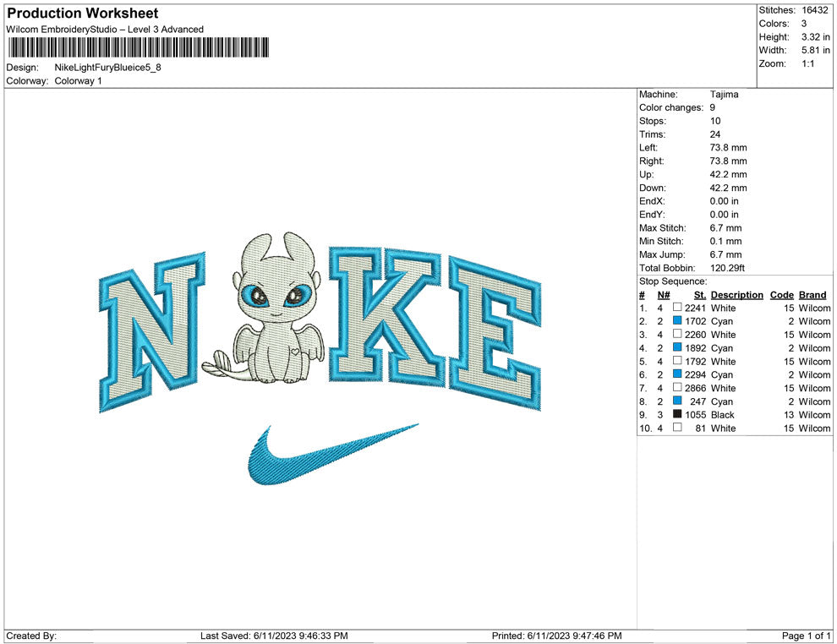Click the stitch count 2241 in stop 1
The width and height of the screenshot is (837, 644).
tap(696, 308)
